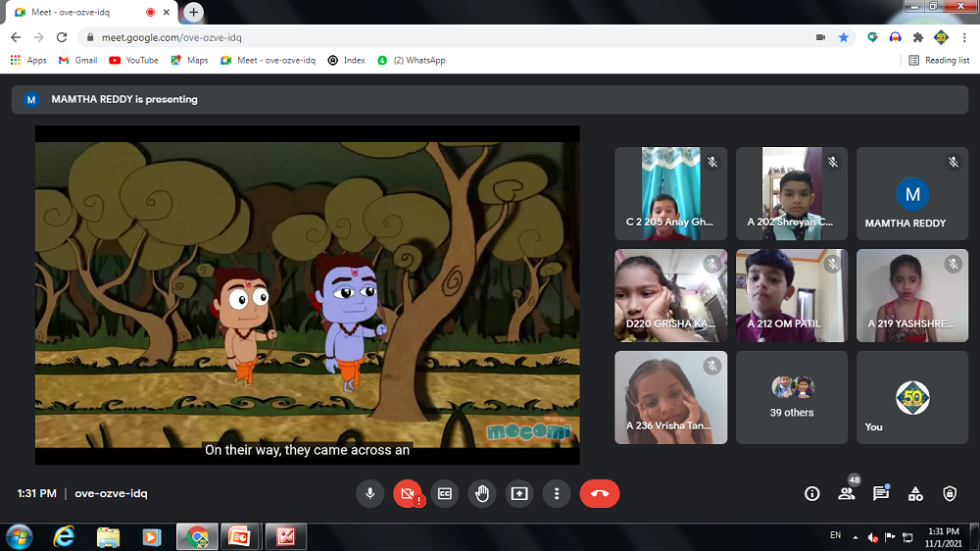Open the Chrome three-dot menu
Viewport: 980px width, 551px height.
964,37
